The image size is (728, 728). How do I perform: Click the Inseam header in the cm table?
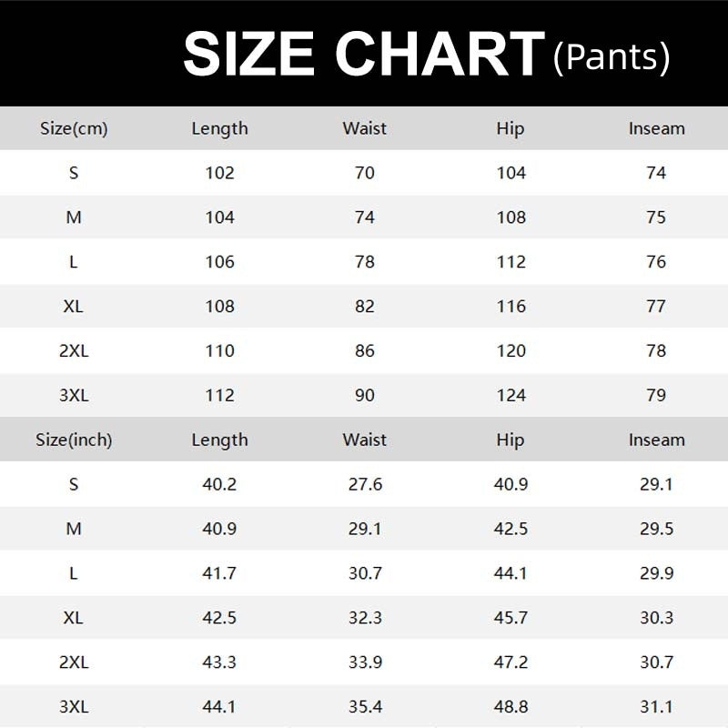click(x=656, y=128)
